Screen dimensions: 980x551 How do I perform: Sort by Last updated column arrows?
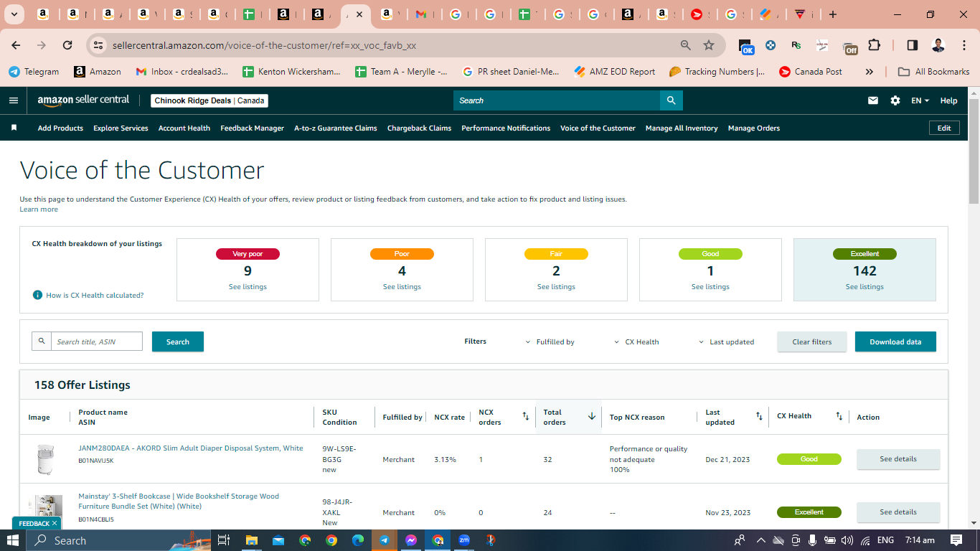[759, 416]
